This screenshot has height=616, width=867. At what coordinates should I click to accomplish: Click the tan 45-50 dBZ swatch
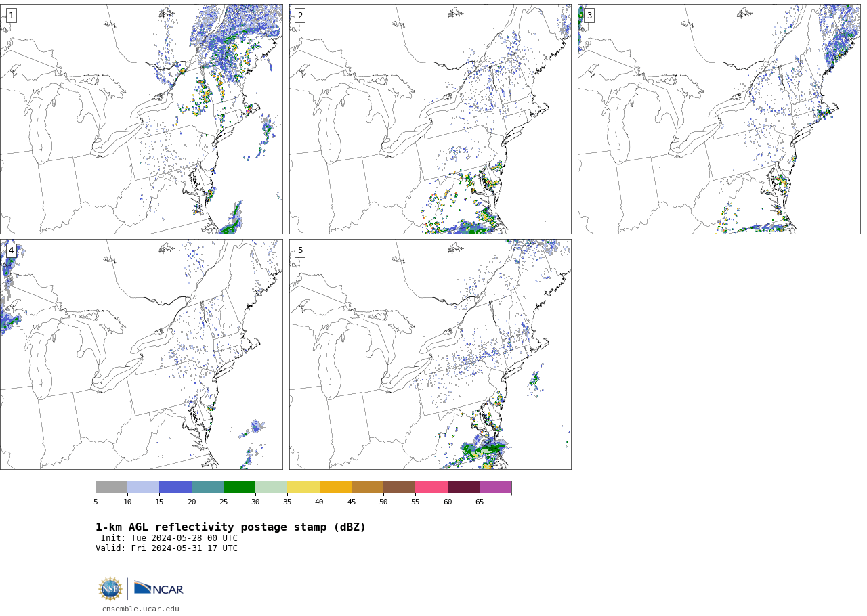coord(367,487)
